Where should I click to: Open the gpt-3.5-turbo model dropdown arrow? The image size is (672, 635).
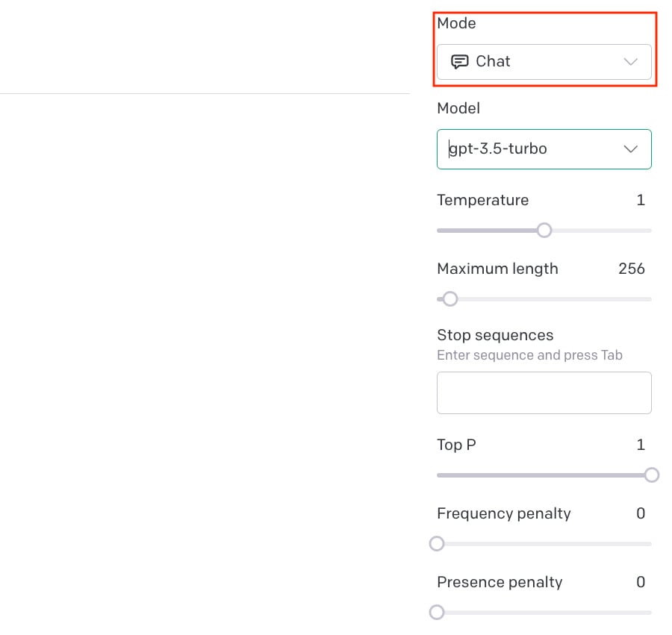(630, 149)
